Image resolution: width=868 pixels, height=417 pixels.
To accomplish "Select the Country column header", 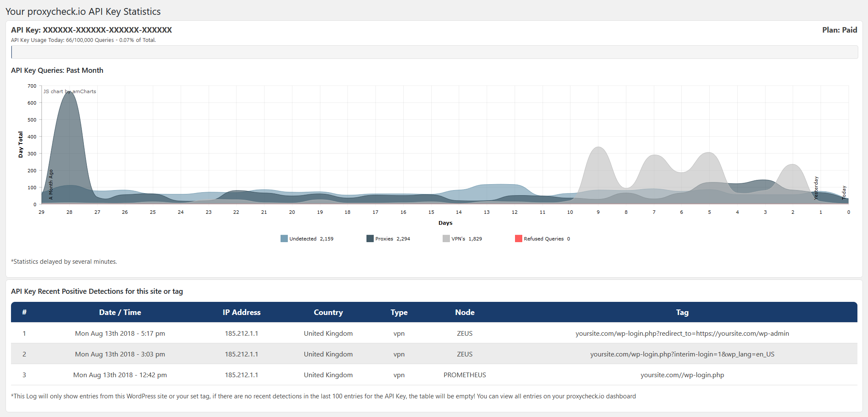I will [328, 312].
